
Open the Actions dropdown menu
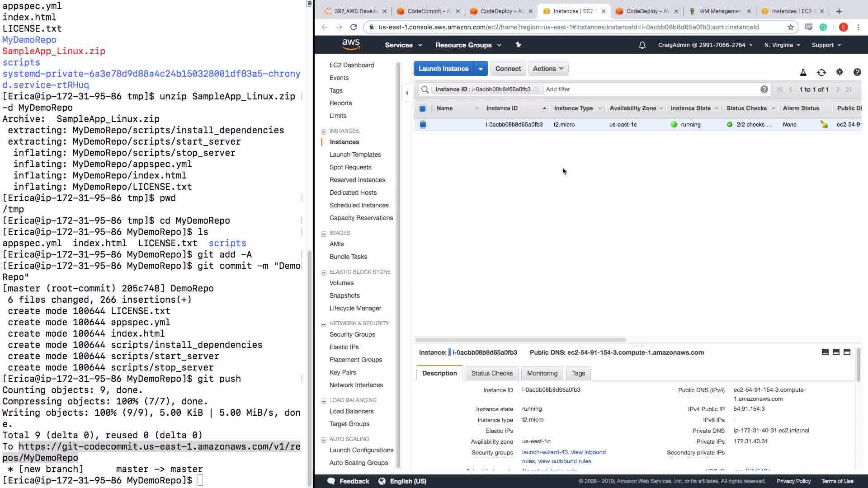pos(548,69)
